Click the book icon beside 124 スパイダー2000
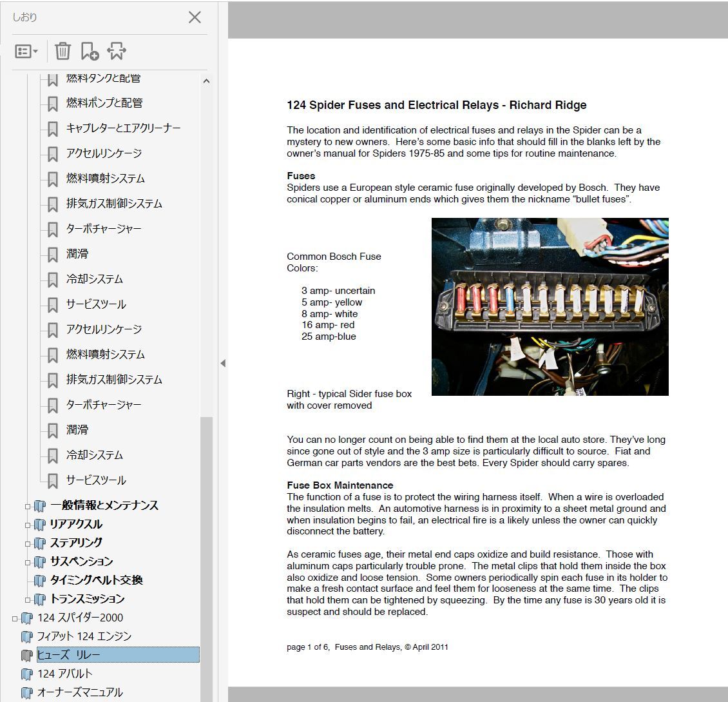 click(28, 618)
